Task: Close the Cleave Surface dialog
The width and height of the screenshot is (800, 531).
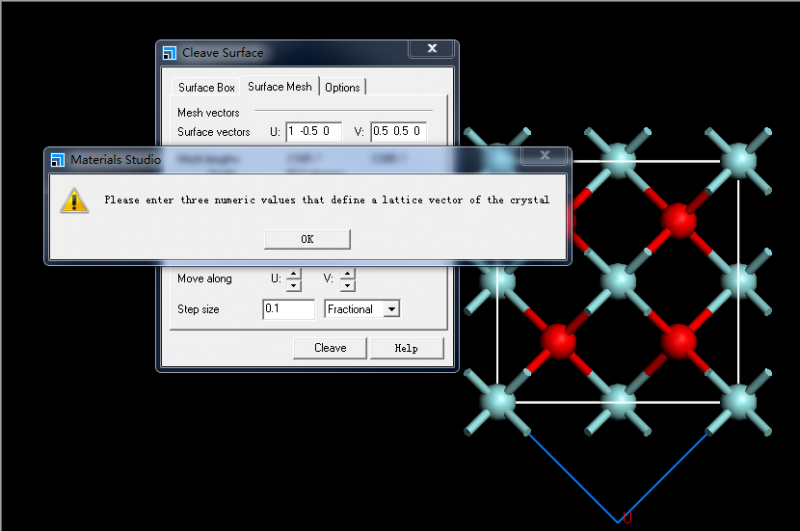Action: pos(432,48)
